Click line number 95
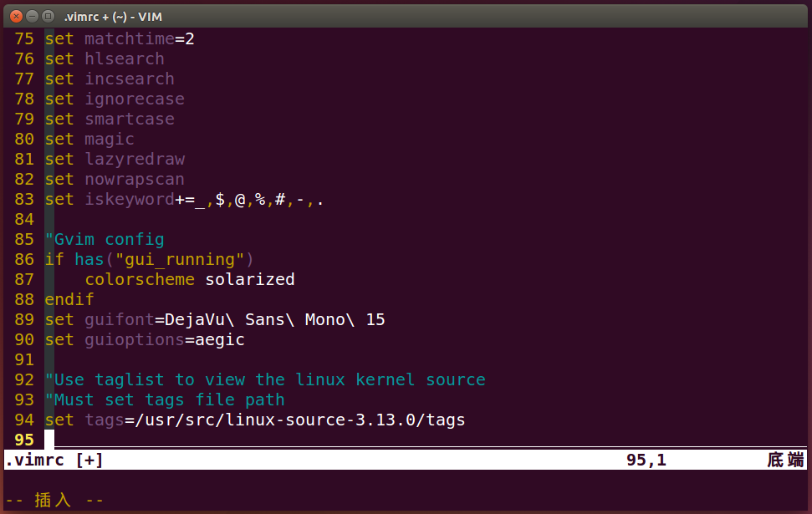The height and width of the screenshot is (514, 812). click(24, 440)
